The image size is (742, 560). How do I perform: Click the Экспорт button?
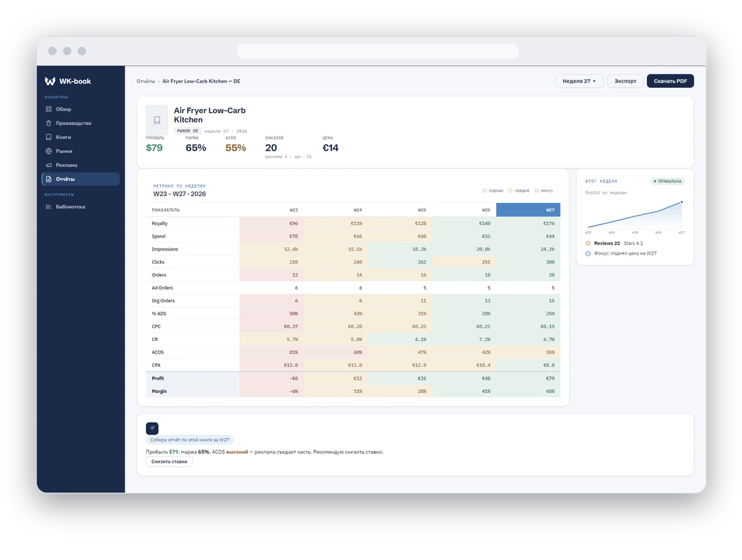tap(625, 81)
